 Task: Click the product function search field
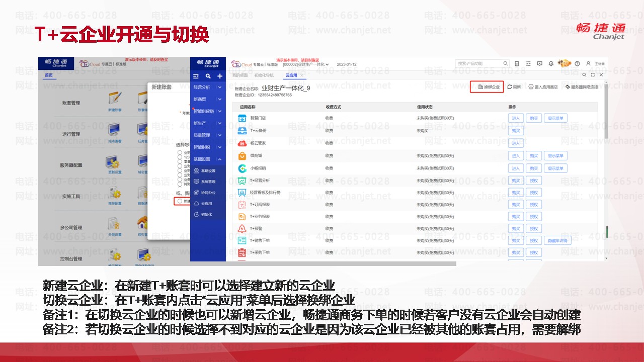coord(482,64)
